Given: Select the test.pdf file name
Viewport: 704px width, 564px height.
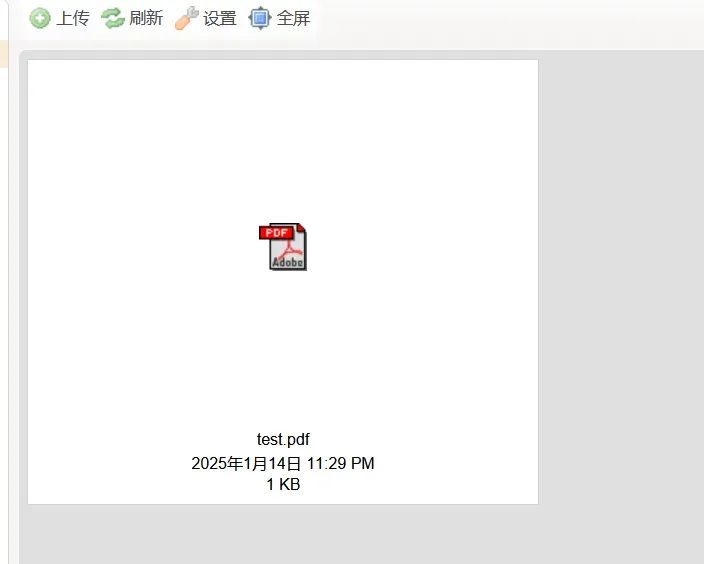Looking at the screenshot, I should click(283, 439).
